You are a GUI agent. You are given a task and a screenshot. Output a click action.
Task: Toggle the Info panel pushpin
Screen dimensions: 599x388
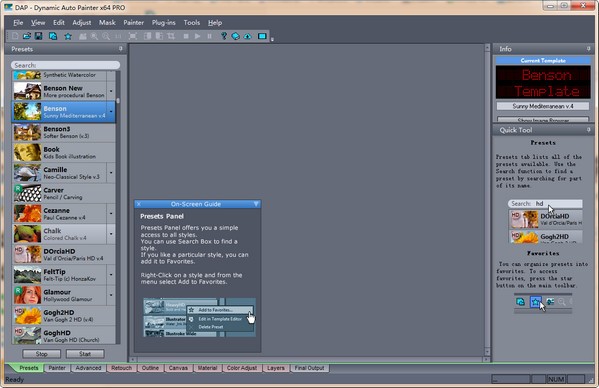coord(588,49)
